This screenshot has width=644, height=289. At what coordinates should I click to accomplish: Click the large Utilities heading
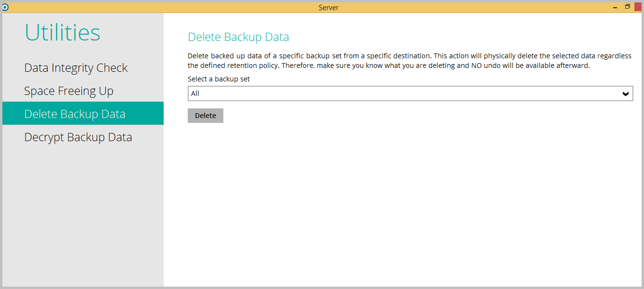point(63,33)
